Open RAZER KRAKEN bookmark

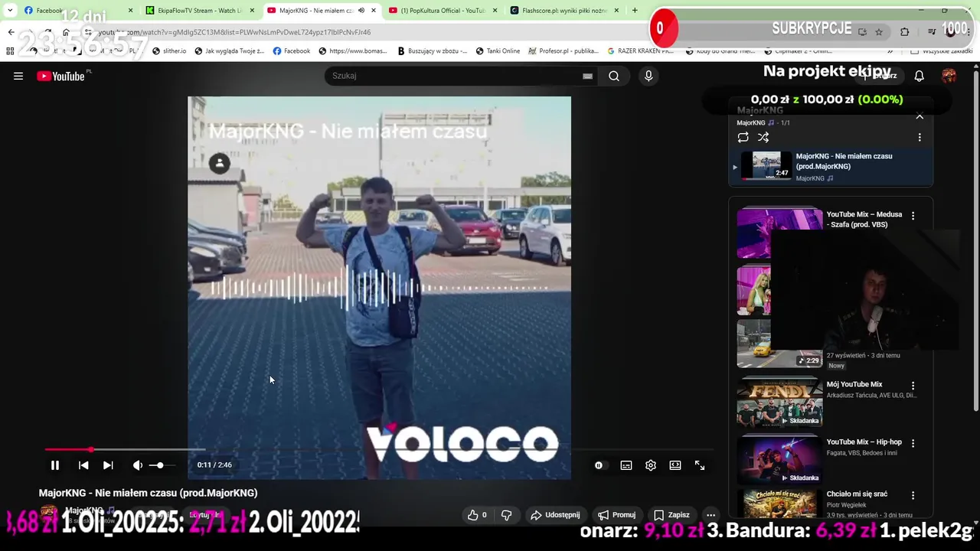(x=640, y=51)
